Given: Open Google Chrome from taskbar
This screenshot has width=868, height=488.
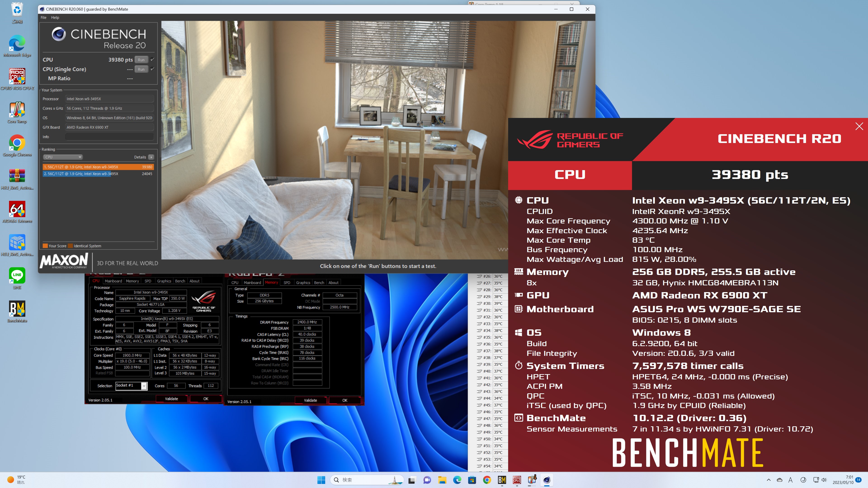Looking at the screenshot, I should (x=487, y=480).
